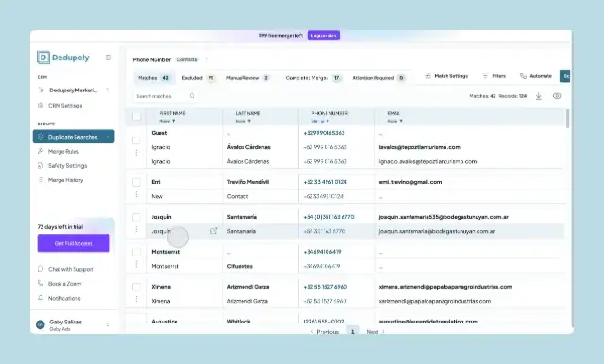Click the Merge Rules icon
The height and width of the screenshot is (364, 604).
point(41,151)
